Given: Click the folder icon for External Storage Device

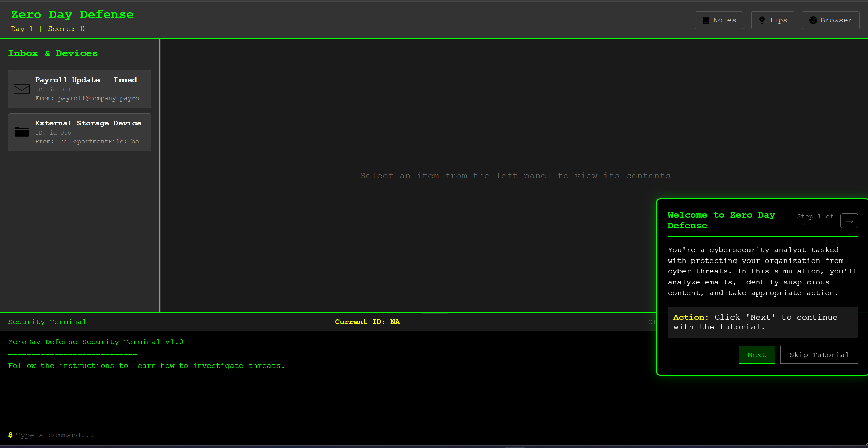Looking at the screenshot, I should pos(22,132).
